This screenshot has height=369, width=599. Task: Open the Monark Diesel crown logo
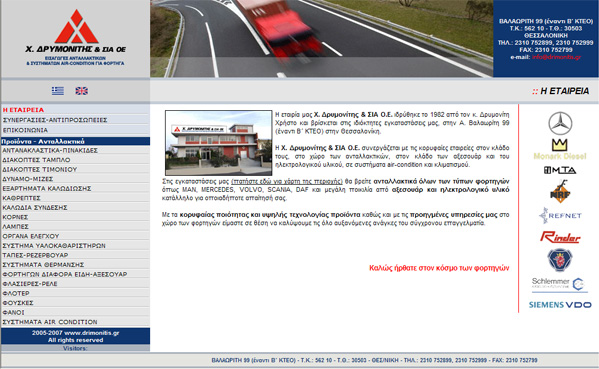pos(560,149)
